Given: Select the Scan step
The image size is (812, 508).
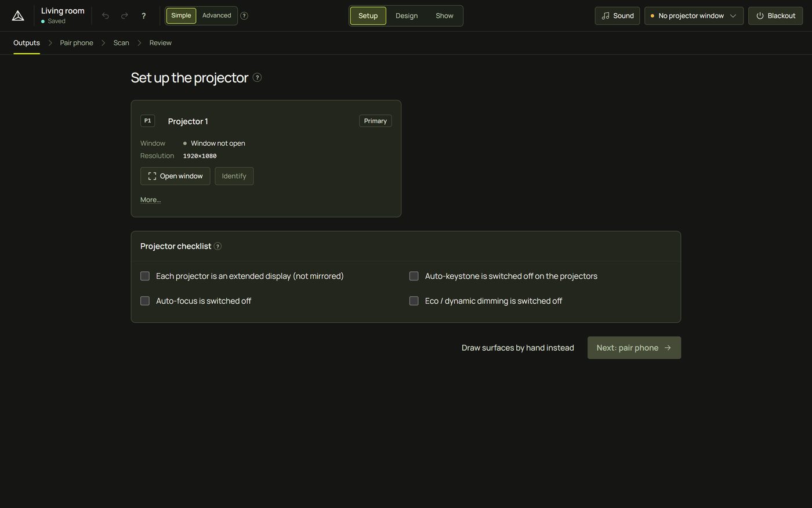Looking at the screenshot, I should (121, 43).
